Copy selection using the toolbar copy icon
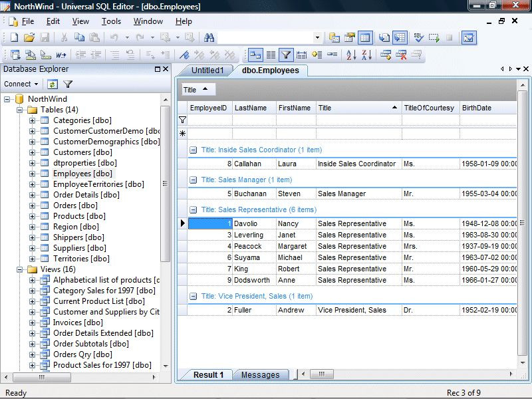 [79, 37]
